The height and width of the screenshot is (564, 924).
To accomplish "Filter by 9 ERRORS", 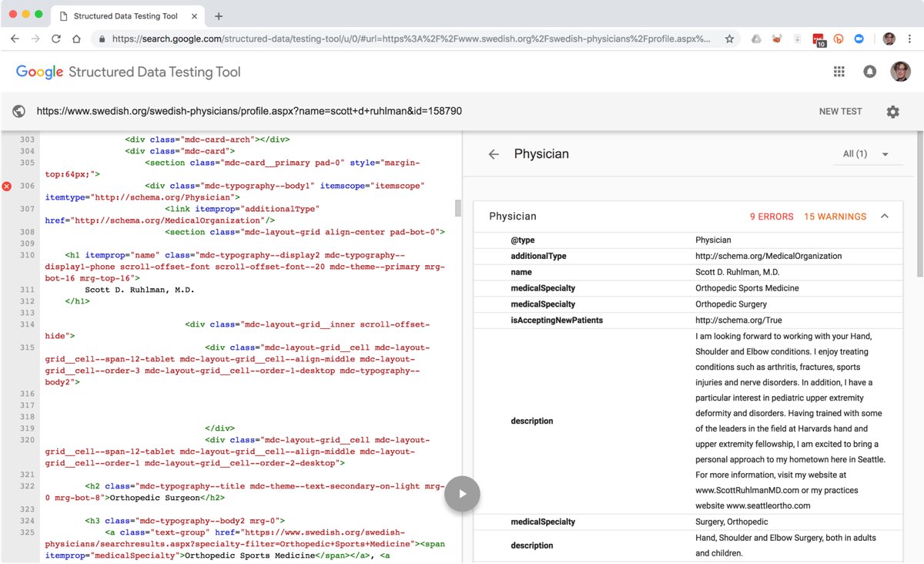I will pos(772,217).
